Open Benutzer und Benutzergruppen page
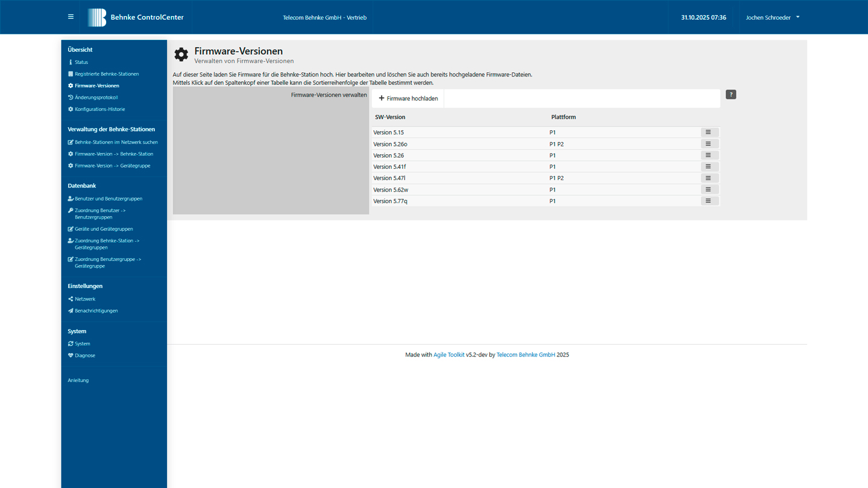 (108, 199)
